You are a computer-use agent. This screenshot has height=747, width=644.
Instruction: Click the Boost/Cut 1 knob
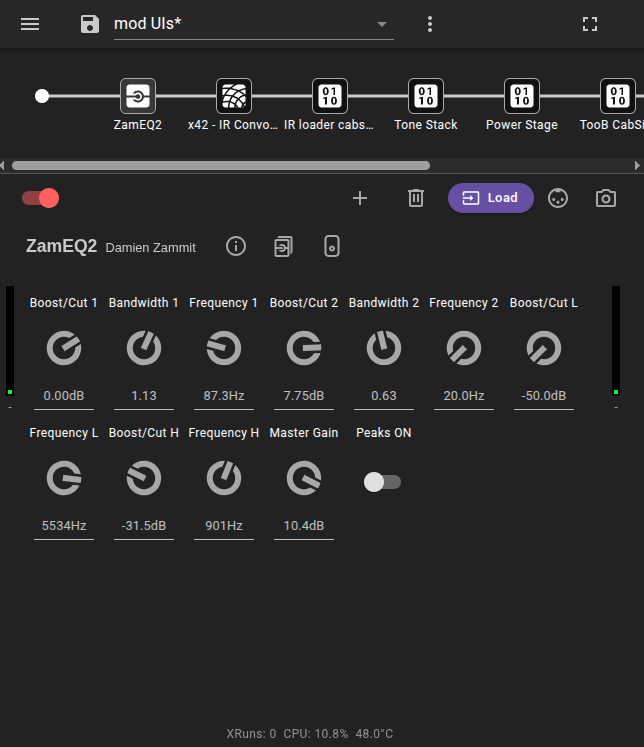64,348
